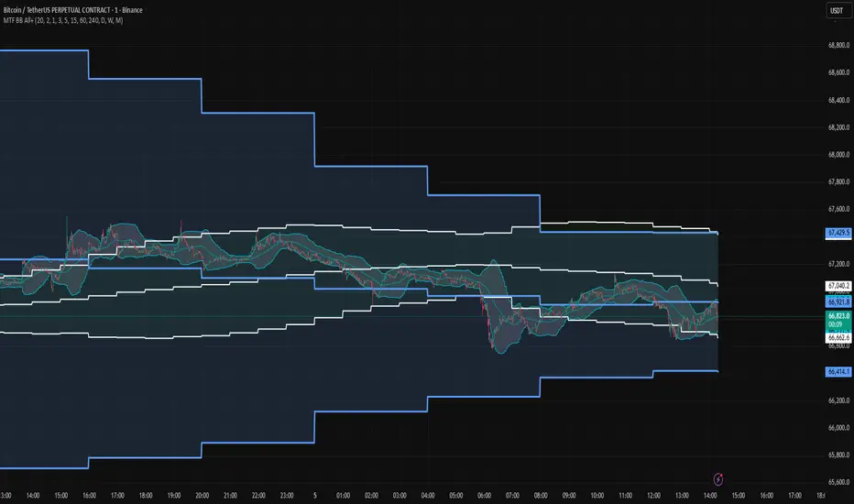This screenshot has height=504, width=854.
Task: Click the 68,200.0 price scale value
Action: click(x=838, y=127)
